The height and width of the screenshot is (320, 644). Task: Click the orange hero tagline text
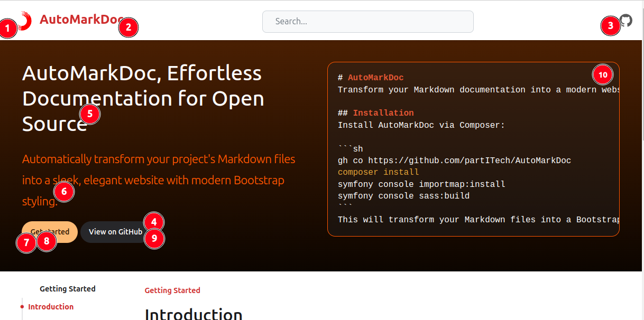click(159, 180)
